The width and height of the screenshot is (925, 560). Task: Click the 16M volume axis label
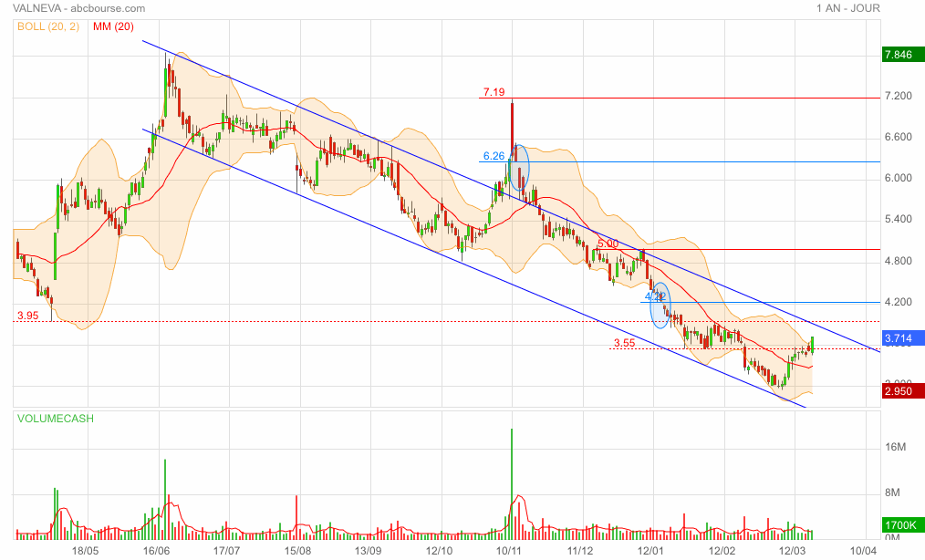pyautogui.click(x=895, y=447)
